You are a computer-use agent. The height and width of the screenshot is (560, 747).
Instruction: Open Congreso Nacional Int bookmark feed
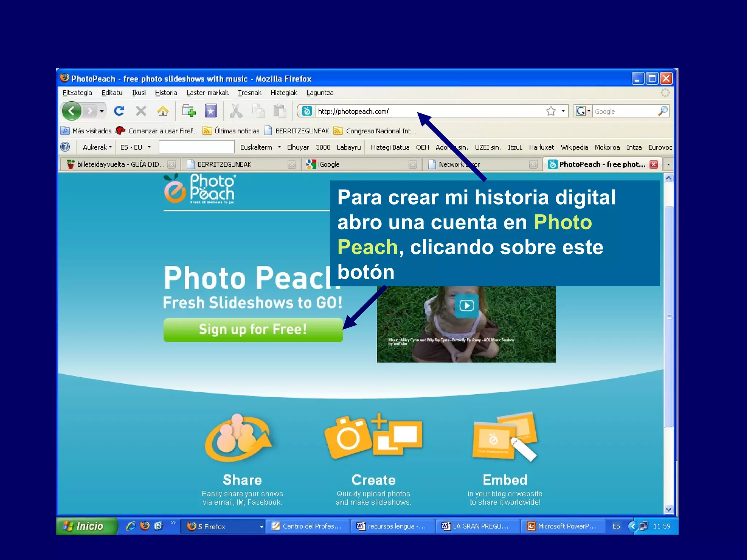click(x=375, y=131)
